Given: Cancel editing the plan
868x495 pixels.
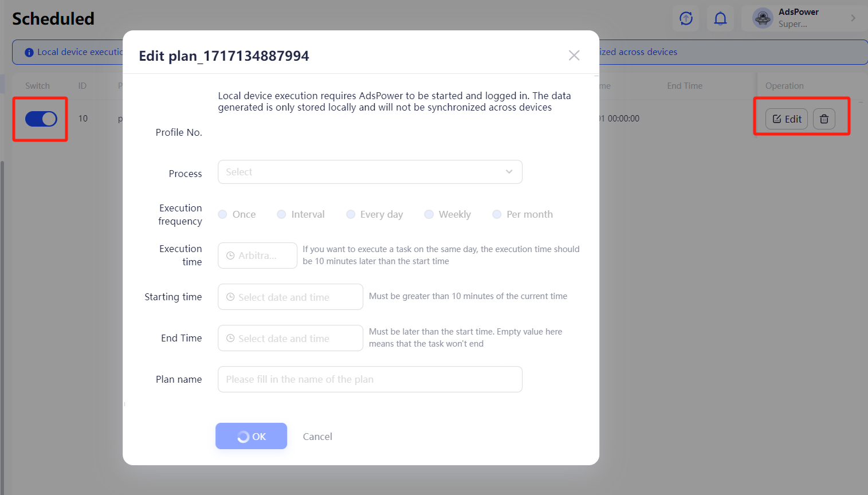Looking at the screenshot, I should [x=317, y=436].
